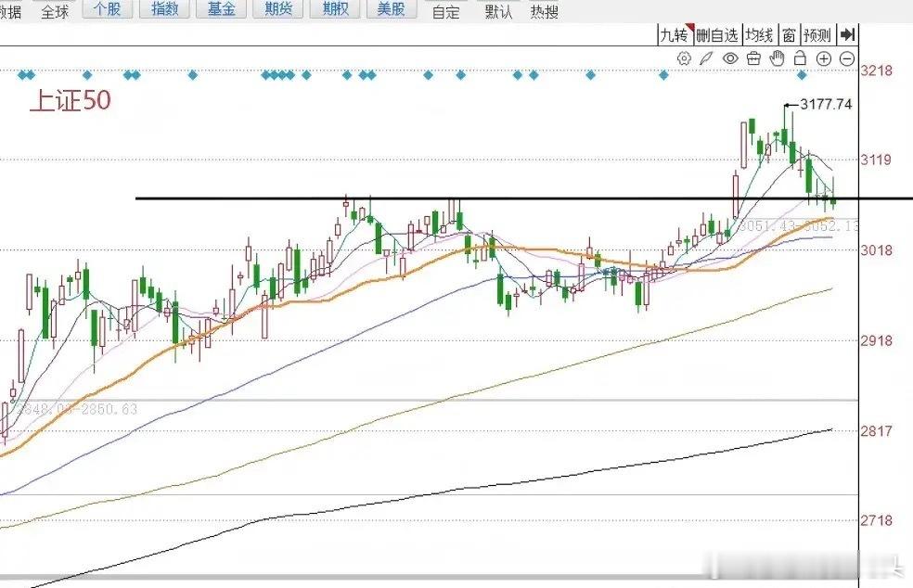Switch to the 指数 tab
The width and height of the screenshot is (913, 588).
click(164, 8)
